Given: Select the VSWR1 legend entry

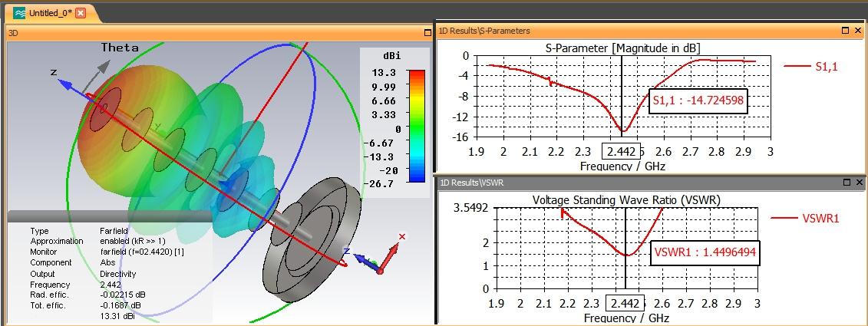Looking at the screenshot, I should [x=805, y=218].
